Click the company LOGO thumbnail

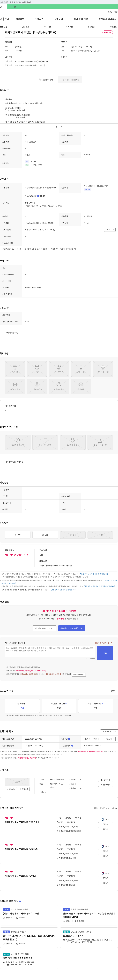click(17, 782)
